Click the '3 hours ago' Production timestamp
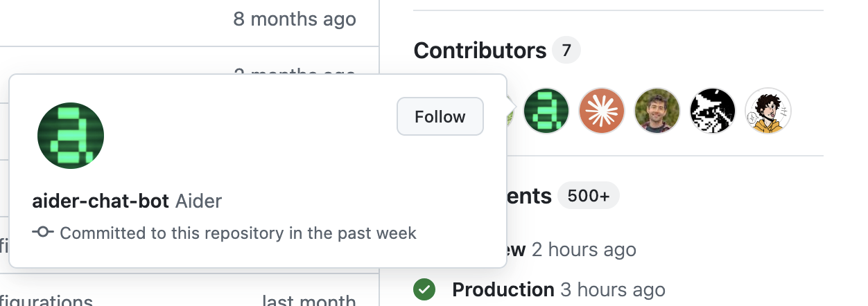The width and height of the screenshot is (868, 306). (x=613, y=289)
